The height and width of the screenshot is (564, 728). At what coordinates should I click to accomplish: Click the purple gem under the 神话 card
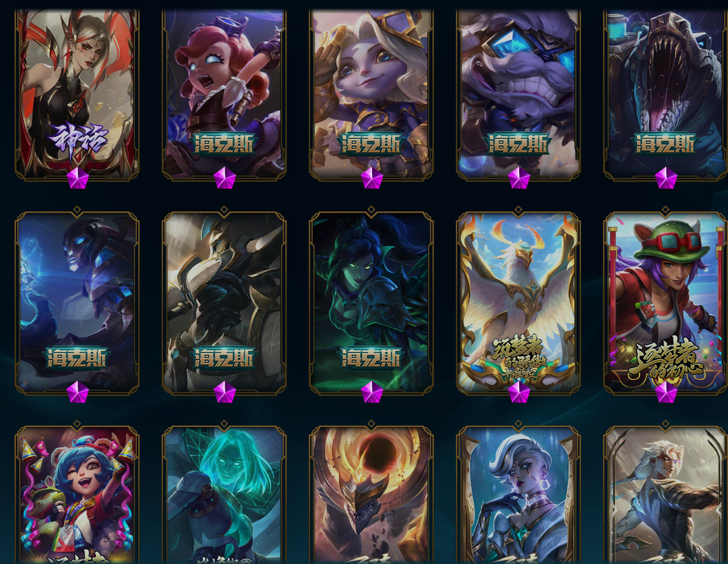tap(78, 178)
